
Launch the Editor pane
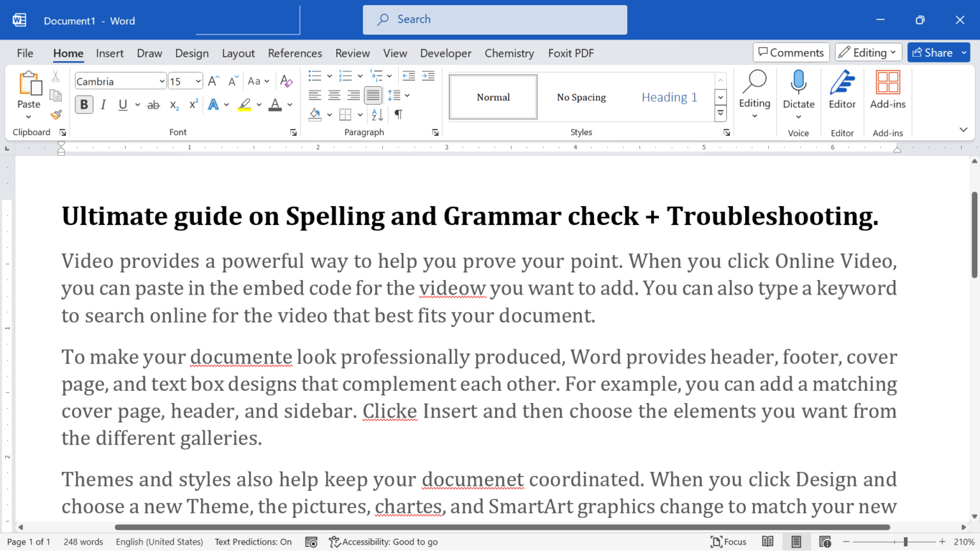pyautogui.click(x=842, y=89)
